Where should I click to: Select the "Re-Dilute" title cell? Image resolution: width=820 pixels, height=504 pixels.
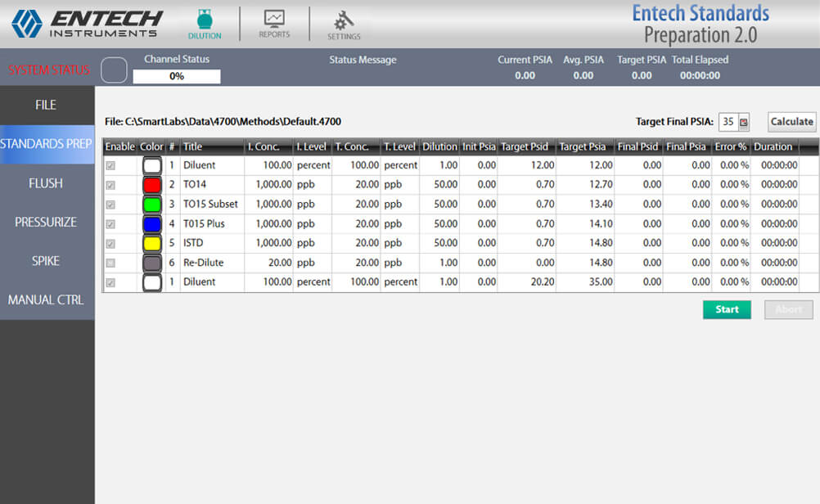212,263
